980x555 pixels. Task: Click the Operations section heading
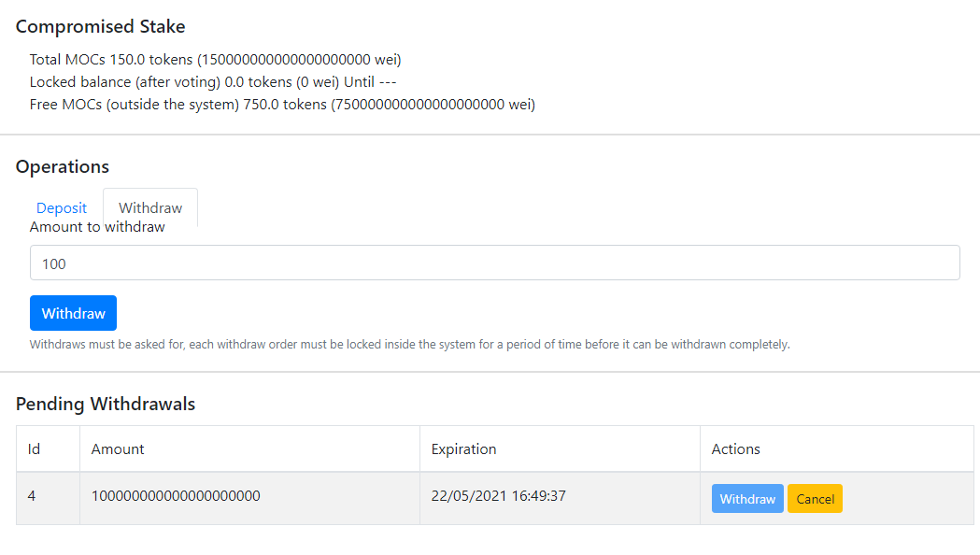[x=63, y=166]
